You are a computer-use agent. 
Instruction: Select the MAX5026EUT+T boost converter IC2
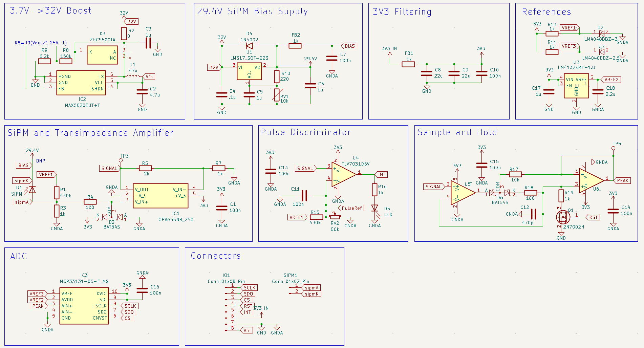[x=81, y=82]
